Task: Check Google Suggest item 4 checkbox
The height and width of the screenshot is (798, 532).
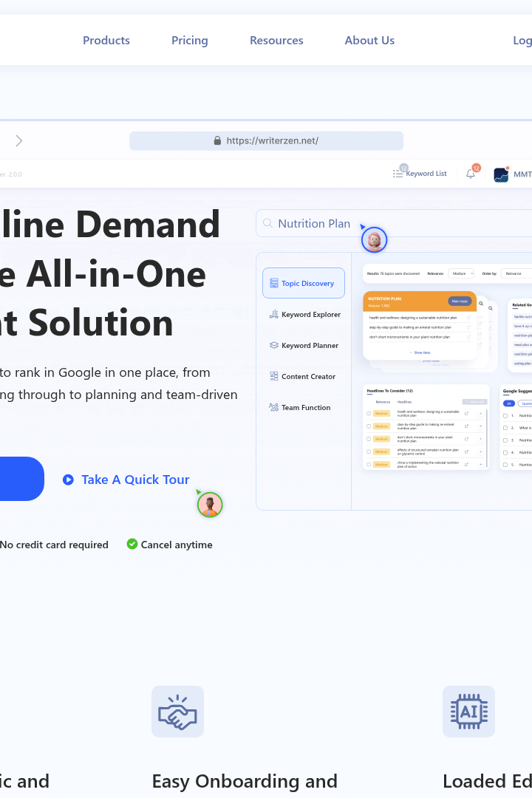Action: [505, 452]
